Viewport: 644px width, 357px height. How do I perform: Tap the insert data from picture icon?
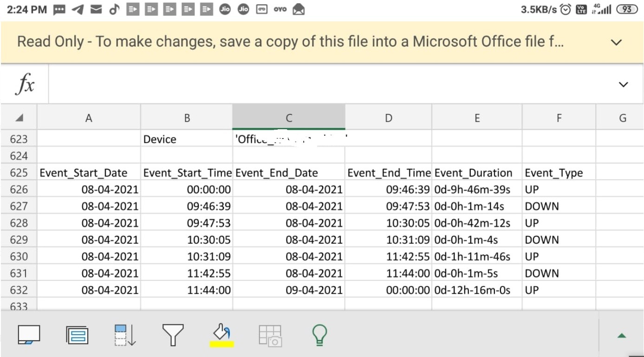(270, 335)
